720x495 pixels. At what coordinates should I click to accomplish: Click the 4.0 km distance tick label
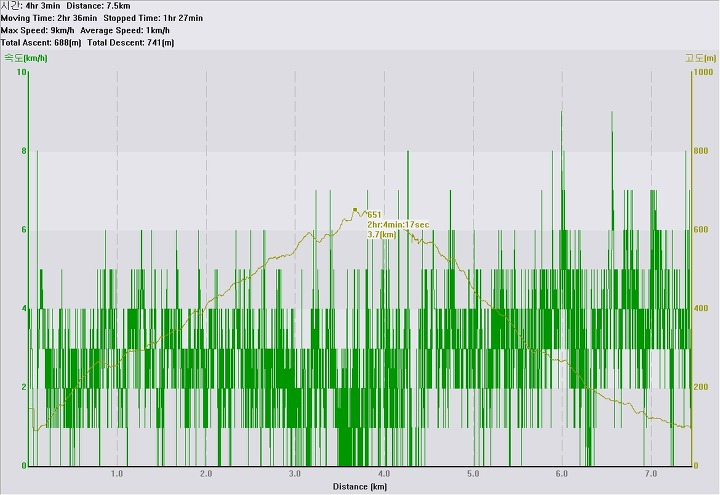(x=384, y=474)
